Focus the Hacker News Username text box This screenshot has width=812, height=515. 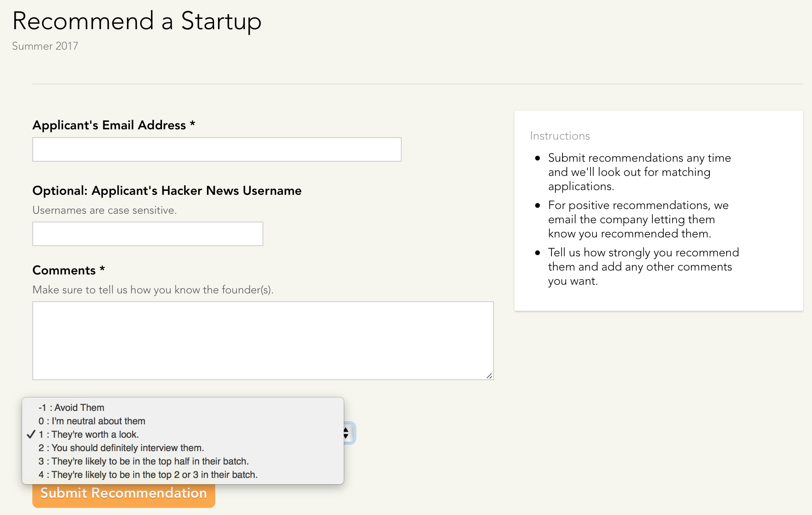click(147, 234)
